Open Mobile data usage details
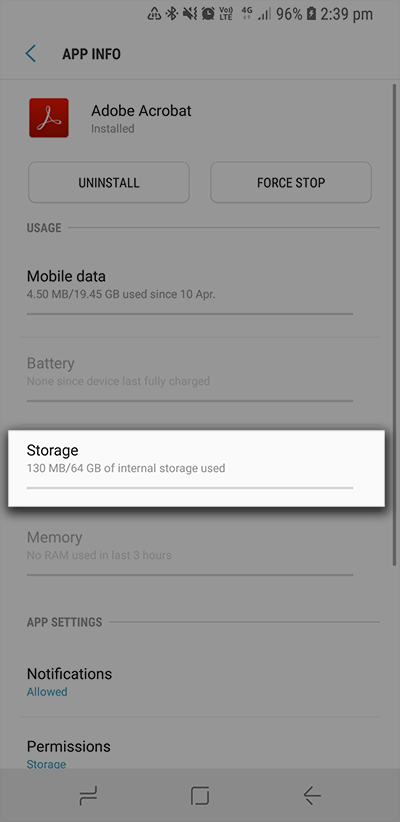Image resolution: width=400 pixels, height=822 pixels. pos(200,293)
